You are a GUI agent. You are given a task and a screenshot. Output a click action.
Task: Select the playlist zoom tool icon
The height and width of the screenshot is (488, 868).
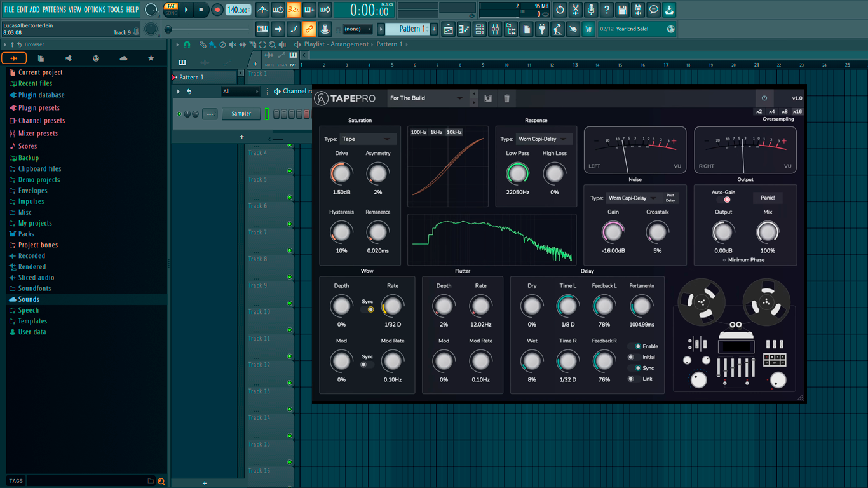[272, 44]
